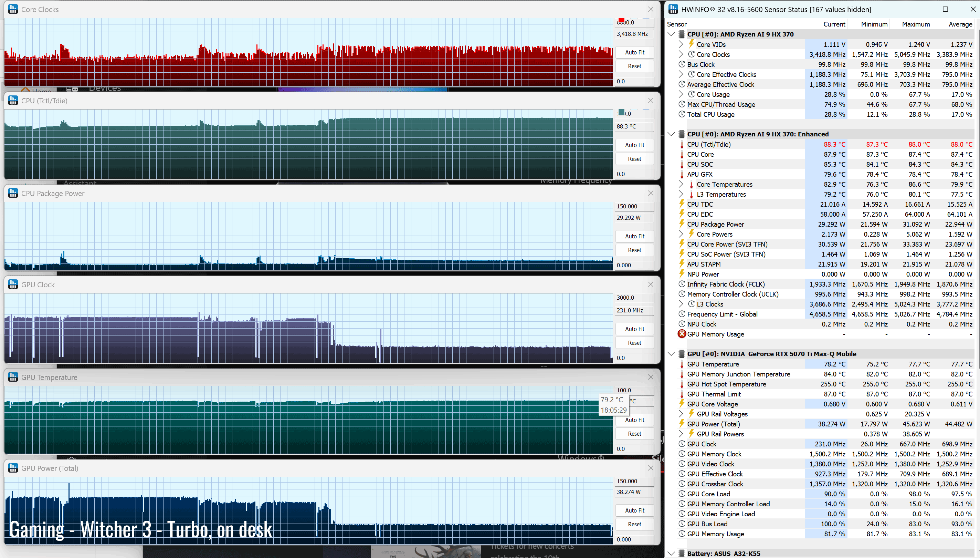Click Reset in the GPU Clock graph
980x558 pixels.
(634, 343)
